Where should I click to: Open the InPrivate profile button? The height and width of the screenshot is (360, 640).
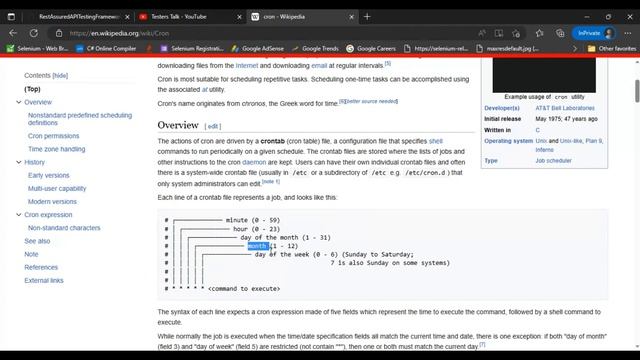tap(594, 33)
